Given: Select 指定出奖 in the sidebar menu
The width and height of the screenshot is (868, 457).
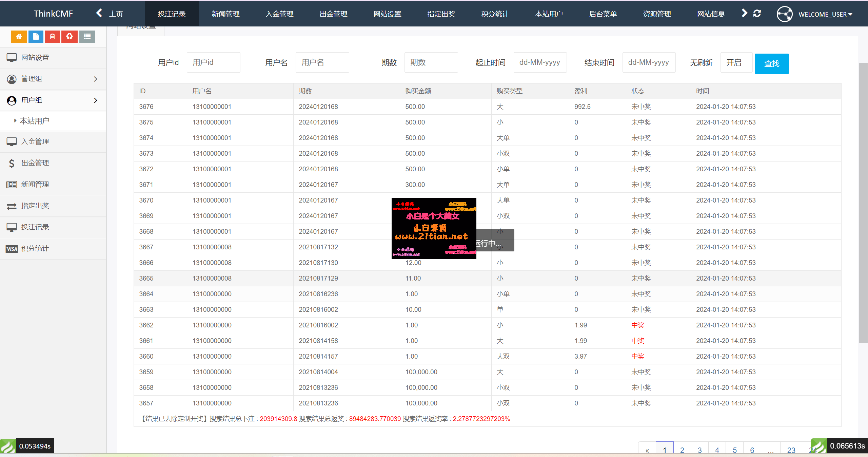Looking at the screenshot, I should pos(35,206).
